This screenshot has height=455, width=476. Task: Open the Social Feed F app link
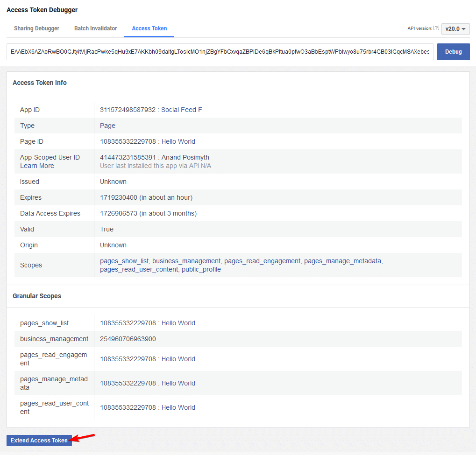tap(182, 110)
